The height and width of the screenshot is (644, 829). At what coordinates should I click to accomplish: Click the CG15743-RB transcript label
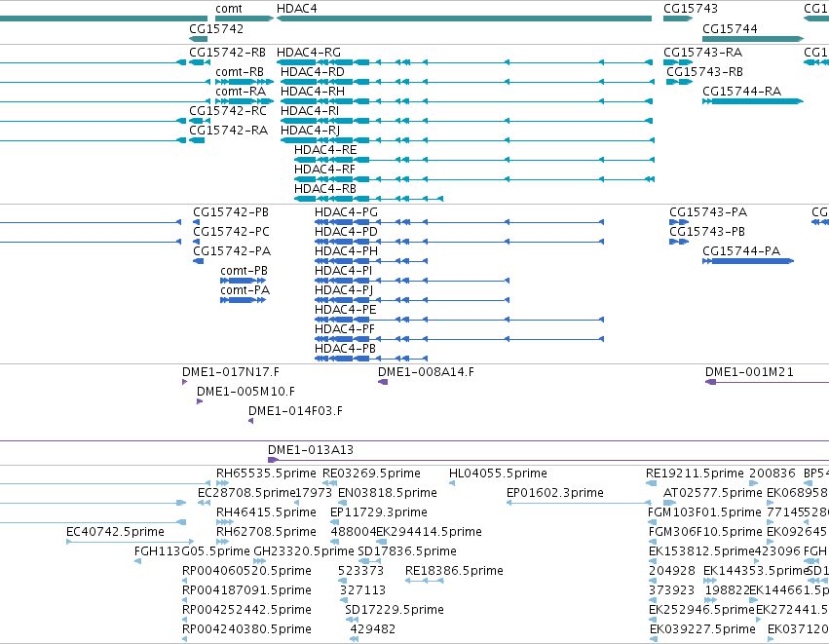click(x=704, y=72)
